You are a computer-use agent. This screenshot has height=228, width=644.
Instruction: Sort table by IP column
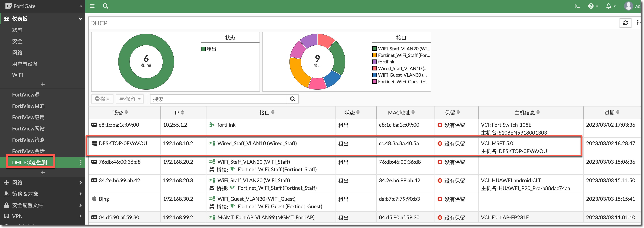click(x=179, y=113)
